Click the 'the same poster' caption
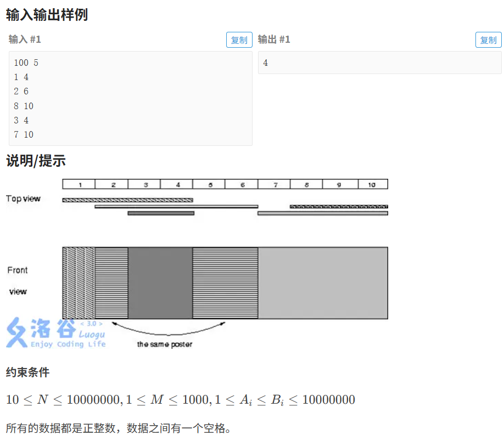Image resolution: width=504 pixels, height=441 pixels. tap(165, 344)
